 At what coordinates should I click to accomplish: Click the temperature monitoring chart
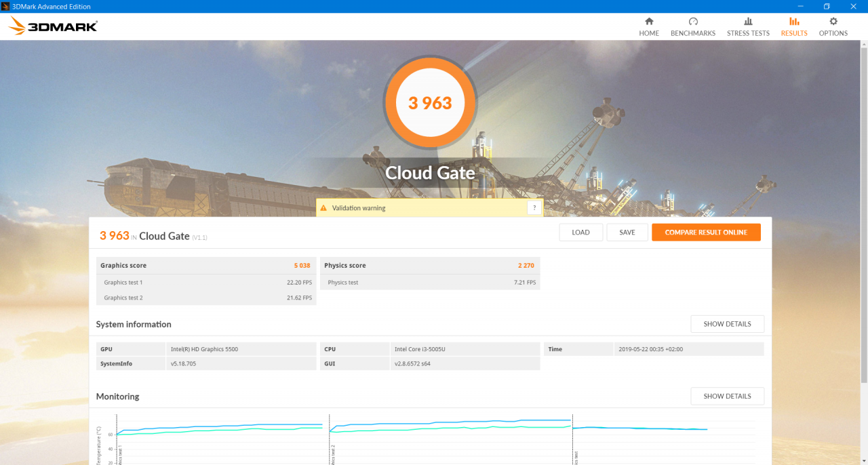(426, 439)
